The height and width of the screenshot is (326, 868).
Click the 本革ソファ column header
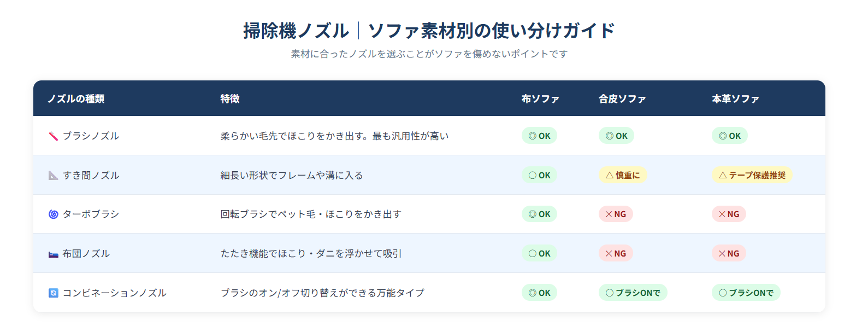pos(735,99)
